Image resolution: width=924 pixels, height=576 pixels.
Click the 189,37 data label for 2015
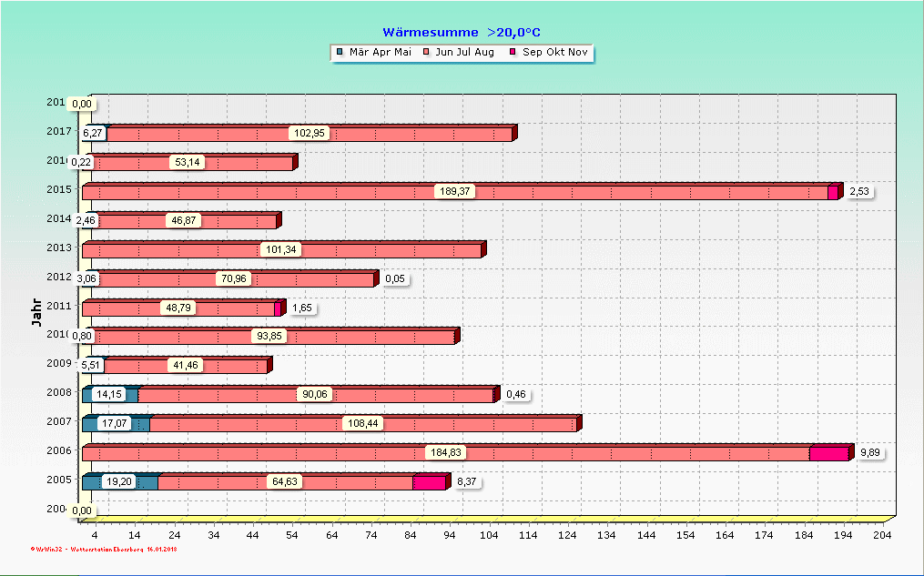click(x=455, y=192)
